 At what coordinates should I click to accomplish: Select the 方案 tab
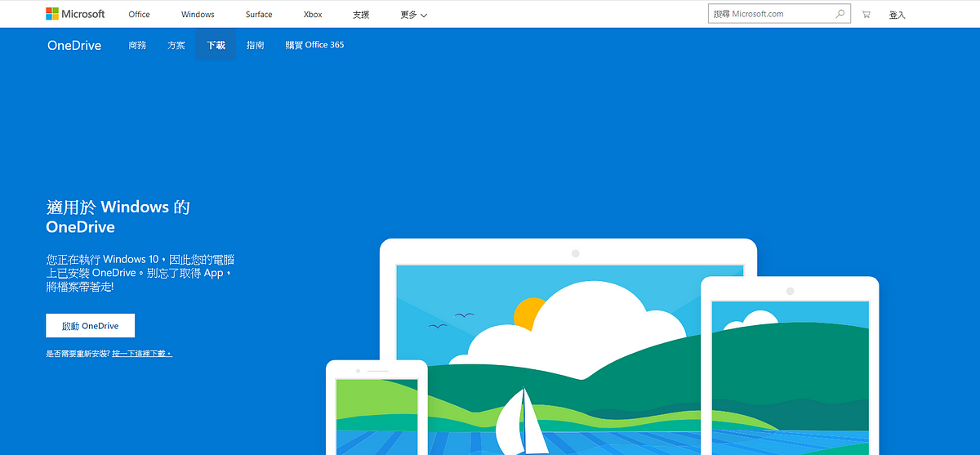click(176, 45)
